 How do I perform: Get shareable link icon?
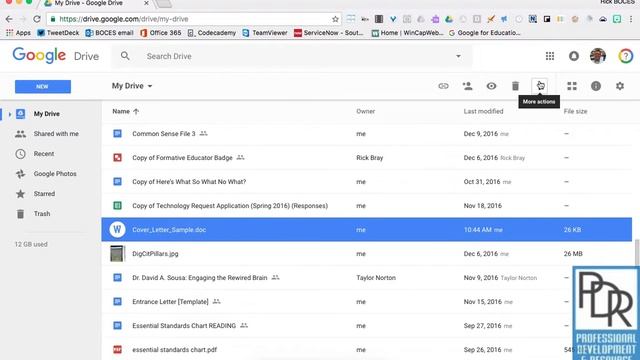443,86
